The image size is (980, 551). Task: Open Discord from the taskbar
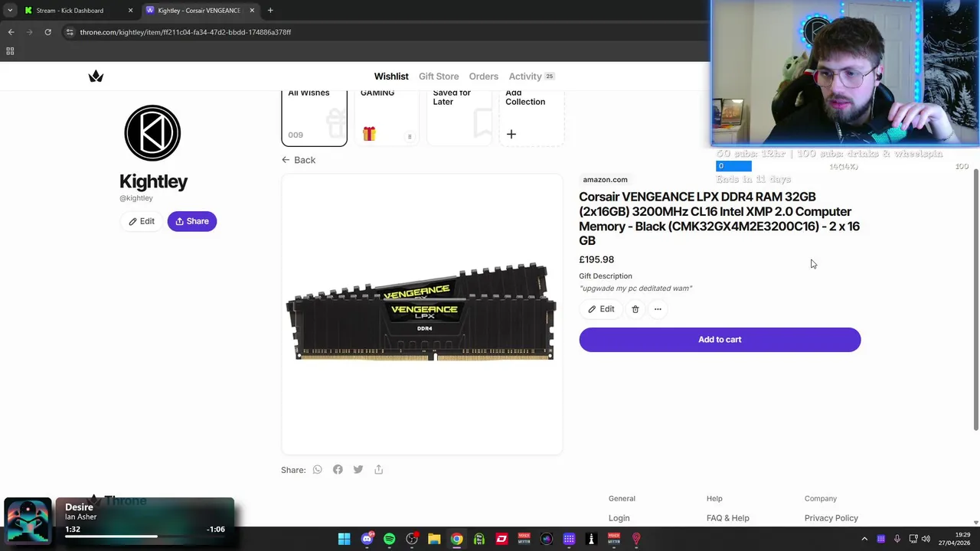tap(367, 540)
